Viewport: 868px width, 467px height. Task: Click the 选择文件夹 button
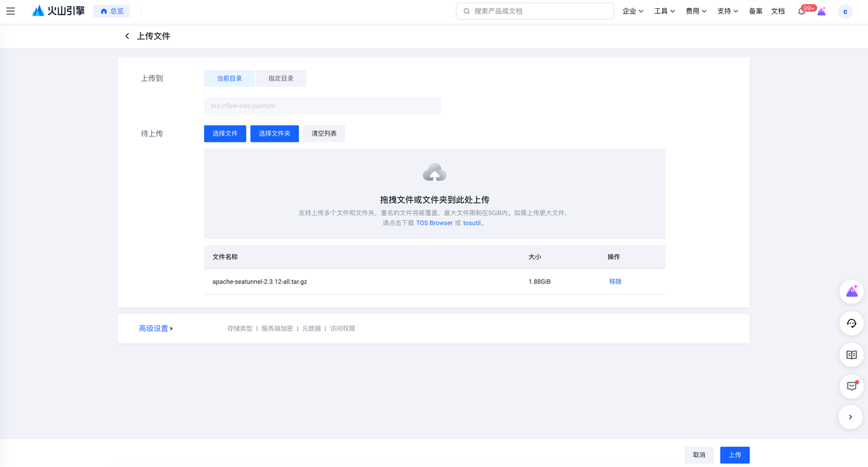pos(275,134)
